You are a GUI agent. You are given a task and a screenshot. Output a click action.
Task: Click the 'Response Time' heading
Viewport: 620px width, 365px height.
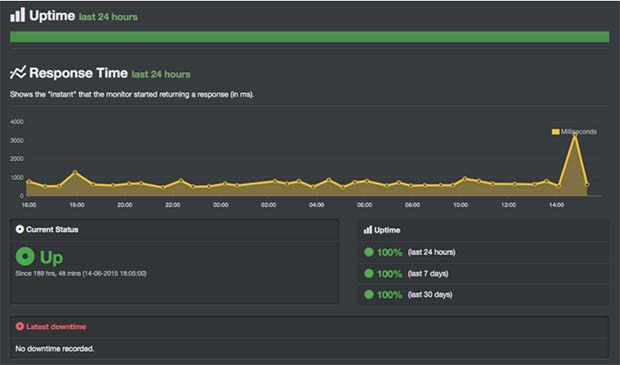click(78, 73)
